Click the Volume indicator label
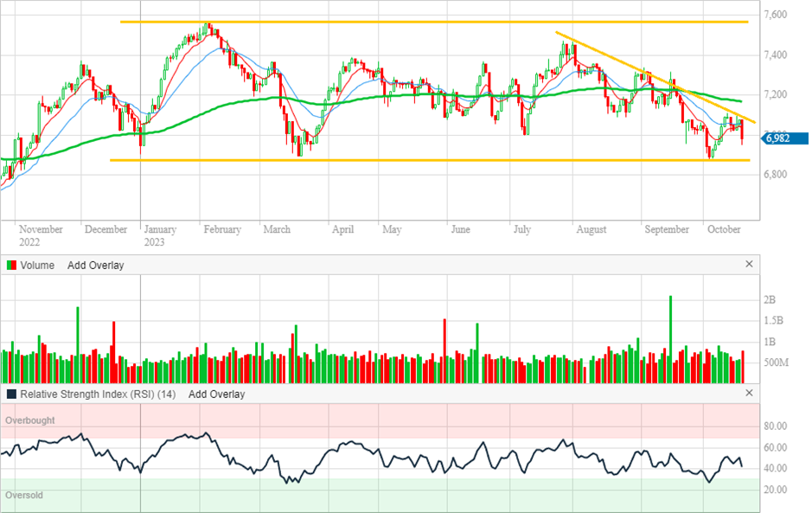Image resolution: width=812 pixels, height=513 pixels. (x=37, y=266)
